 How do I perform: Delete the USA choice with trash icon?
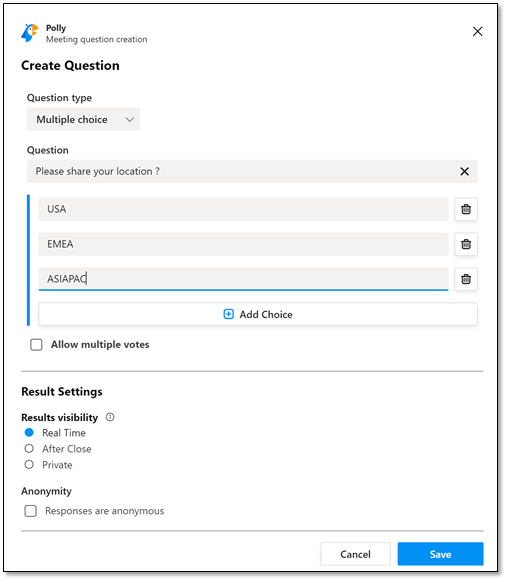click(466, 209)
